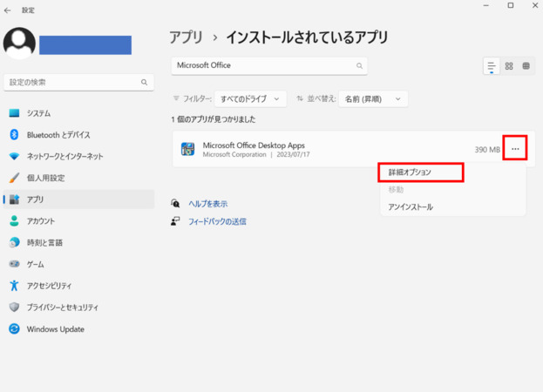This screenshot has height=392, width=543.
Task: Select アプリ in the sidebar
Action: [78, 199]
